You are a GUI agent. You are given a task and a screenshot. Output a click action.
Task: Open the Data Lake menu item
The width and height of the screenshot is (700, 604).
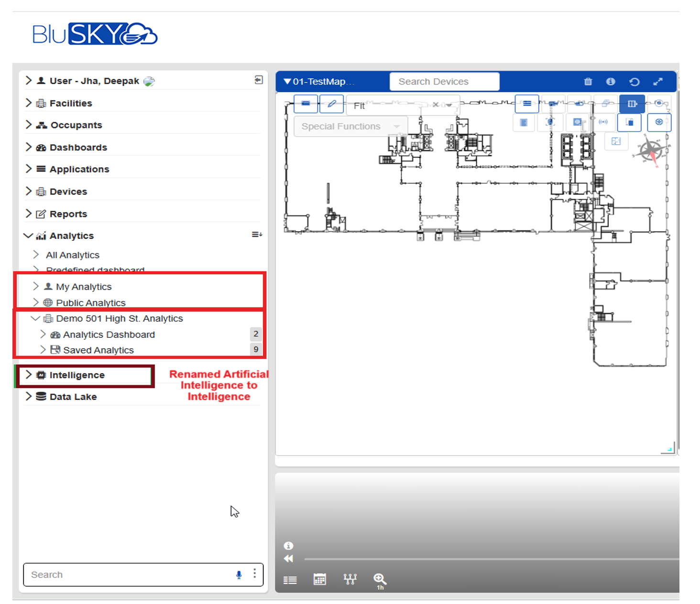pos(73,397)
